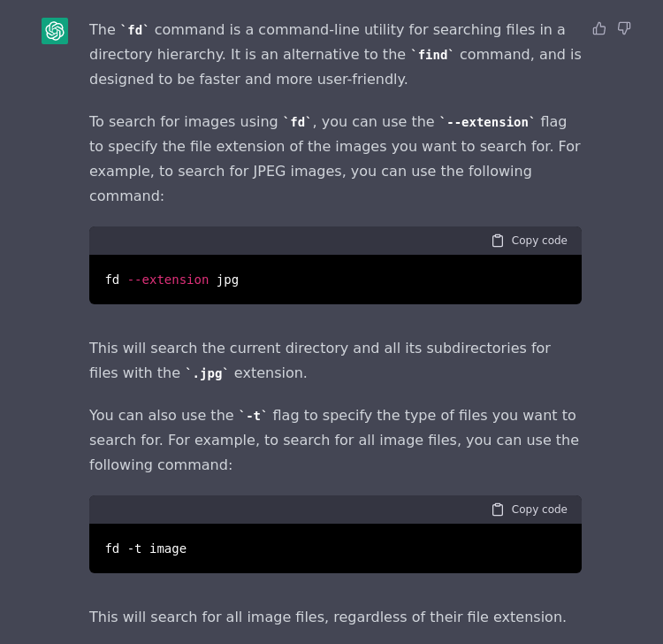Click the ChatGPT logo avatar
Viewport: 663px width, 644px height.
click(55, 31)
